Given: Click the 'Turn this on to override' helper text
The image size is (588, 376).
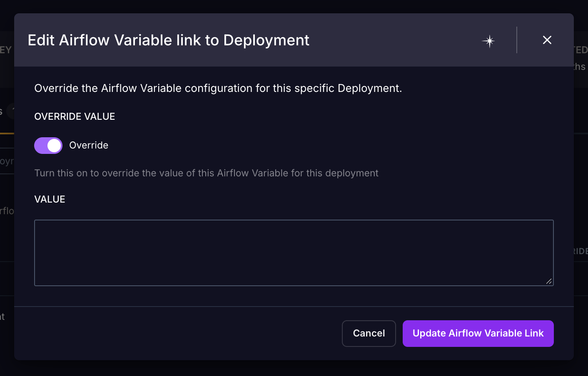Looking at the screenshot, I should pos(206,173).
